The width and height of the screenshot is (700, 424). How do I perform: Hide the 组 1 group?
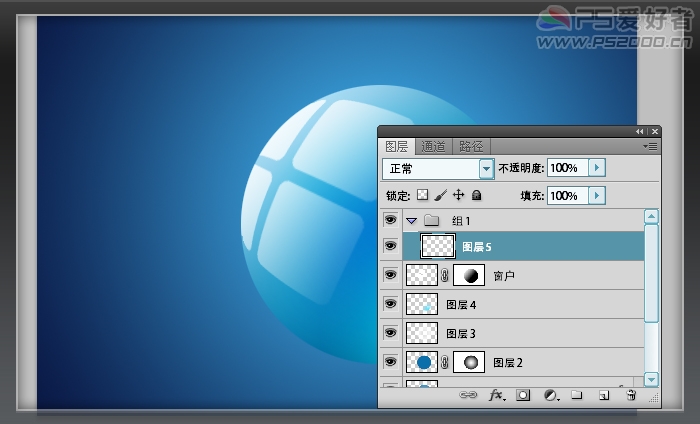(x=391, y=220)
